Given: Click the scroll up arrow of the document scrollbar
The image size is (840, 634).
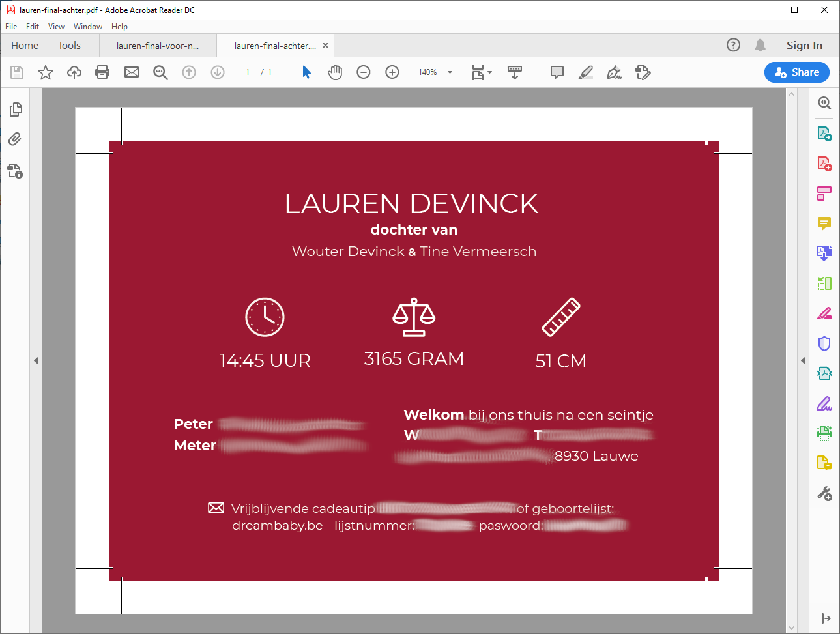Looking at the screenshot, I should click(x=791, y=94).
